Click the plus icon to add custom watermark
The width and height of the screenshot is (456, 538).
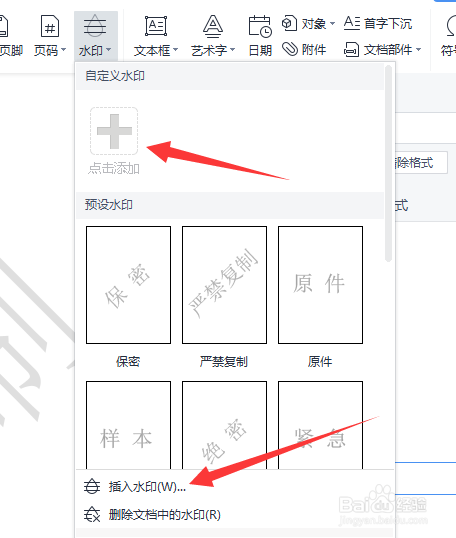coord(114,131)
